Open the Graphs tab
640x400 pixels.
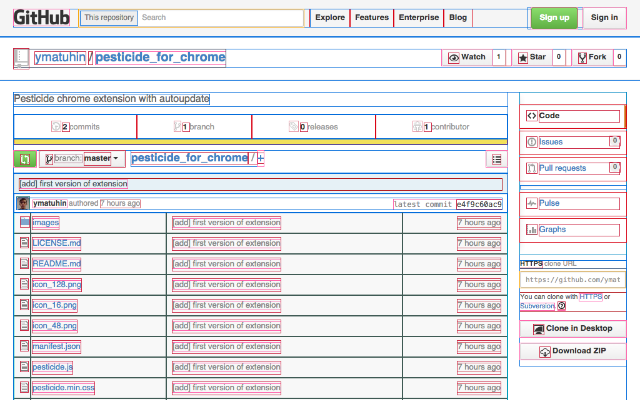(572, 230)
